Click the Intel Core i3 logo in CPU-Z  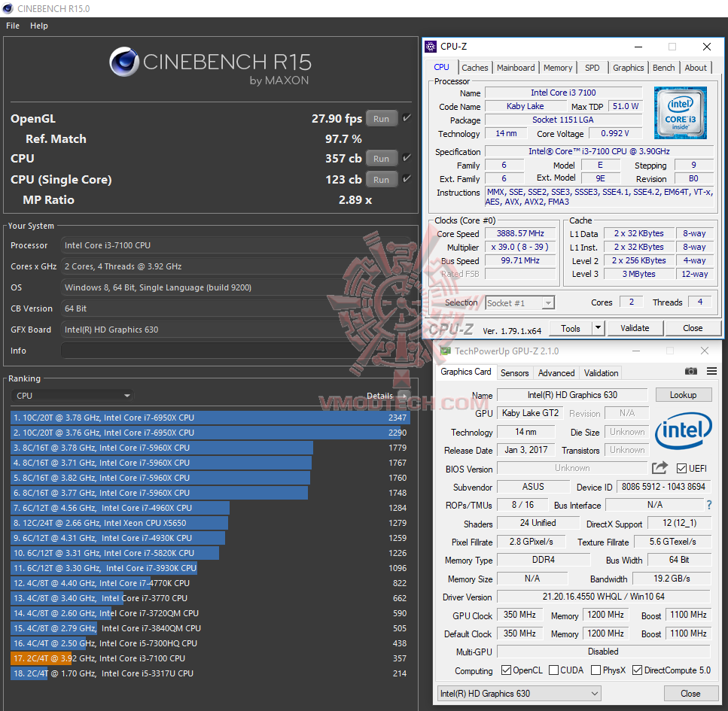[680, 113]
